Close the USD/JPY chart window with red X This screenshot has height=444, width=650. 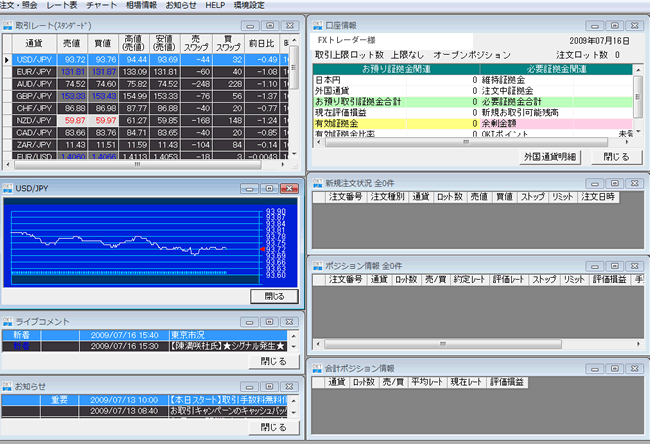289,189
